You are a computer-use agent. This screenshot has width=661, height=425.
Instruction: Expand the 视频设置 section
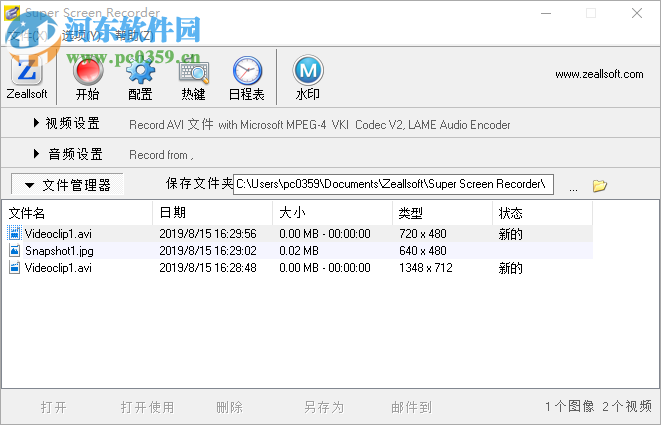67,123
